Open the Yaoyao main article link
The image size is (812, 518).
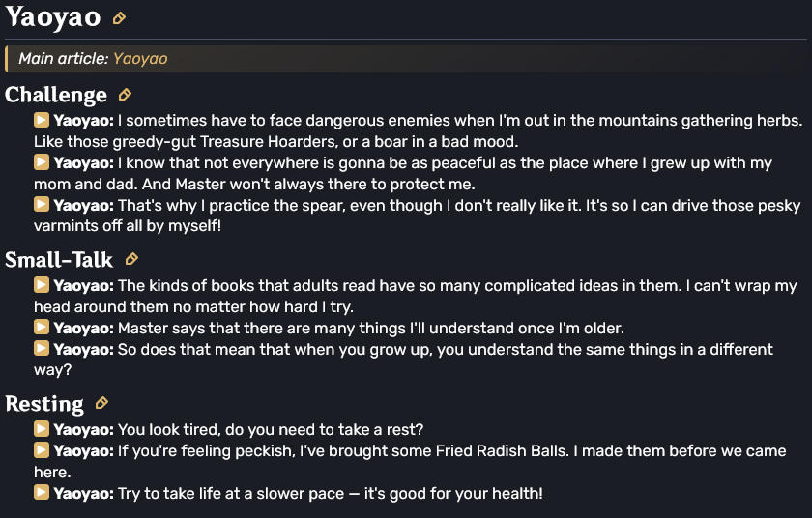click(140, 59)
